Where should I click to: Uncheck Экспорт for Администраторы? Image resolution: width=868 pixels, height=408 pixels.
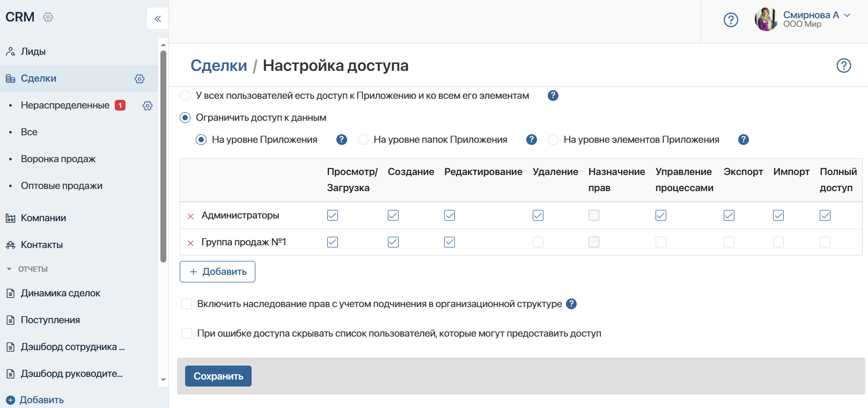pos(729,215)
